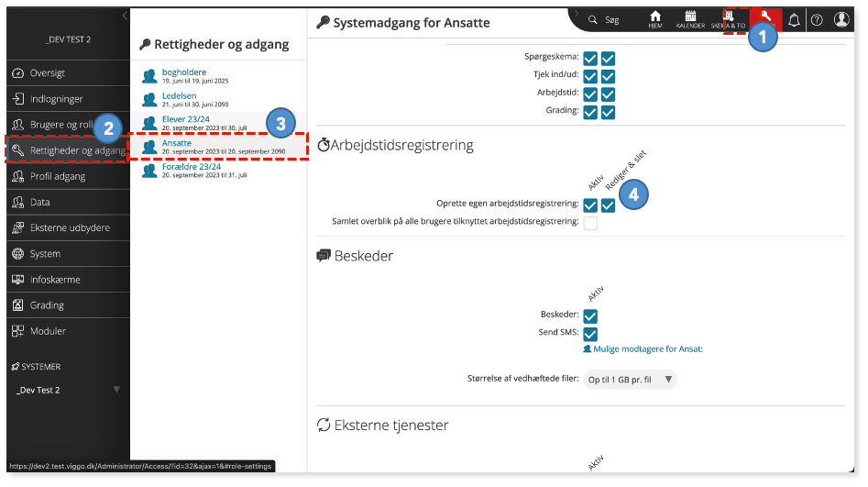
Task: Open the red key administration icon
Action: point(765,17)
